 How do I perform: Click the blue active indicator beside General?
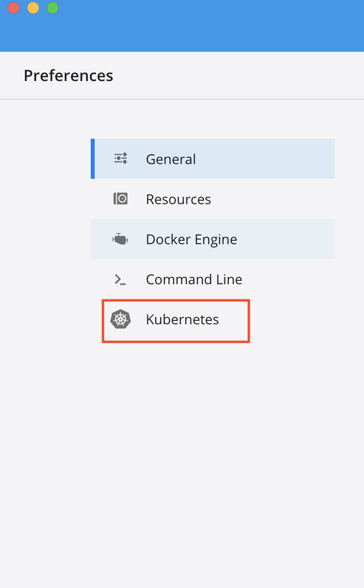[92, 159]
